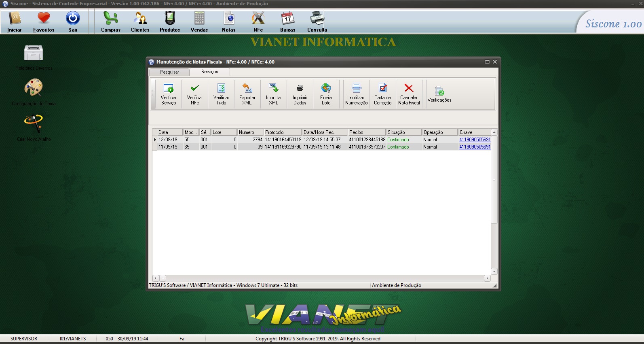Click recibo 411001876973207 cell

(x=367, y=147)
